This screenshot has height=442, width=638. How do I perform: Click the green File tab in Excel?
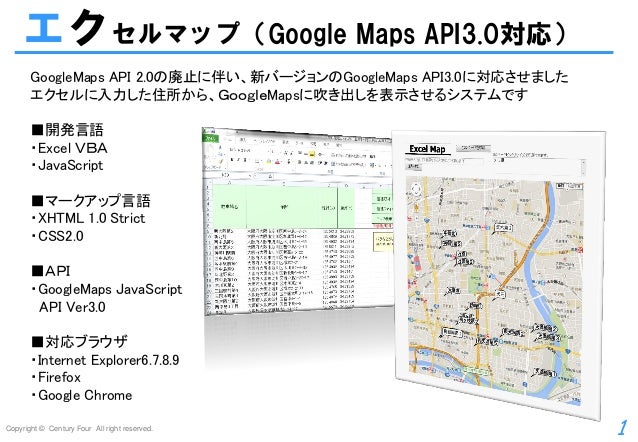tap(210, 138)
